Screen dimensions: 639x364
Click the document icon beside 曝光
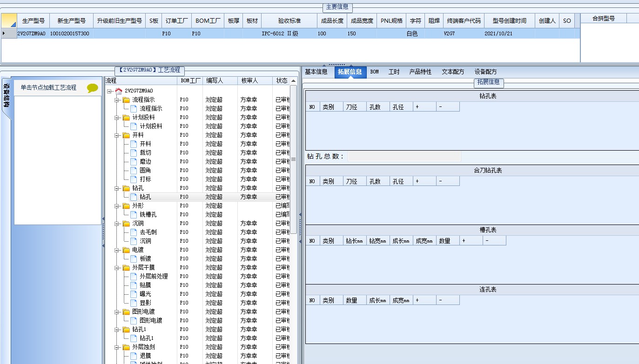coord(134,294)
